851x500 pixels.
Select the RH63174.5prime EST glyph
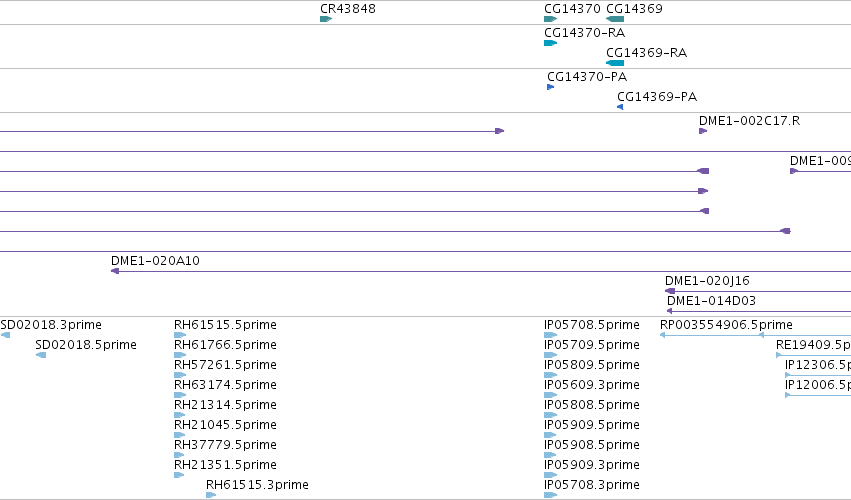point(180,395)
